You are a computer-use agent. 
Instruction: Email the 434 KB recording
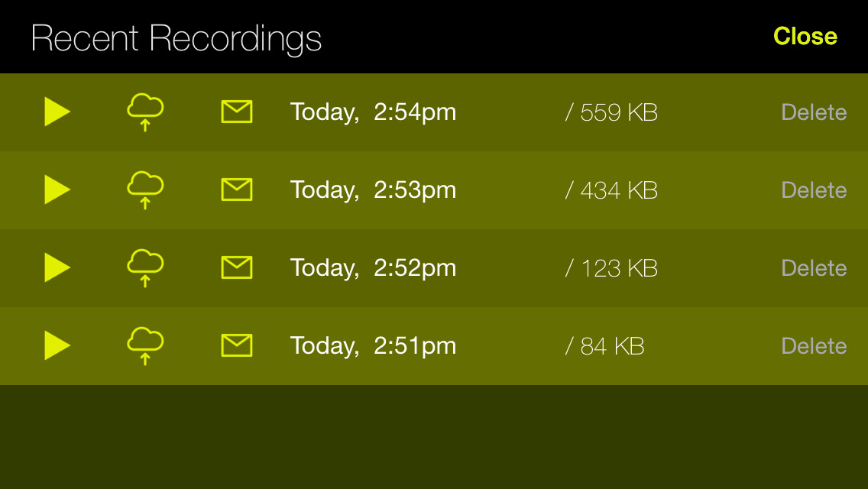(x=237, y=190)
